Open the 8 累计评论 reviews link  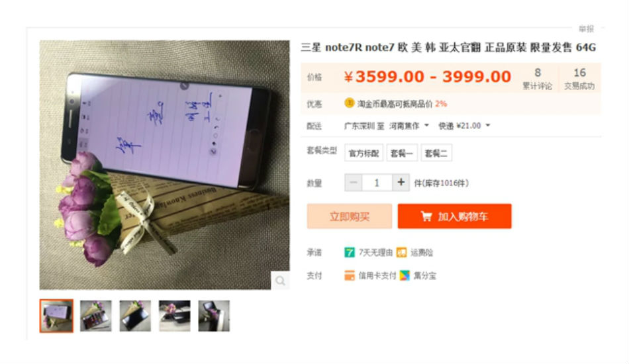537,78
